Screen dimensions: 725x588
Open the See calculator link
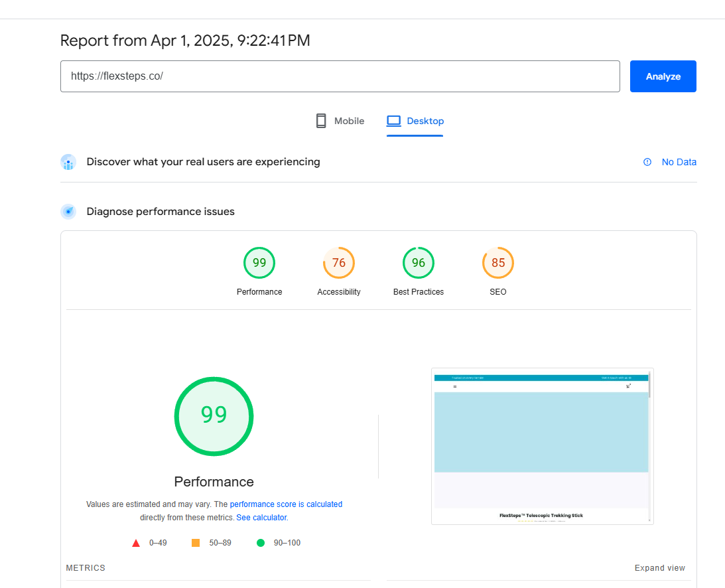click(261, 518)
